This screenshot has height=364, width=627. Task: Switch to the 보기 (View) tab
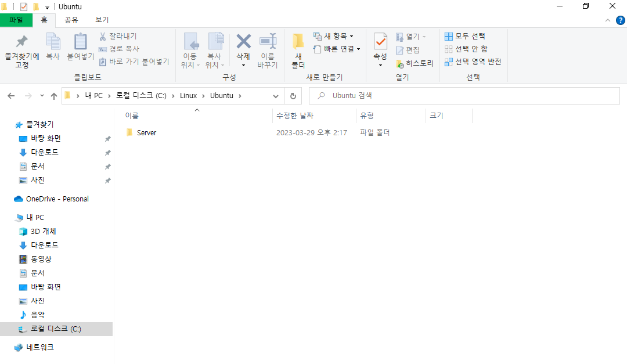point(102,20)
